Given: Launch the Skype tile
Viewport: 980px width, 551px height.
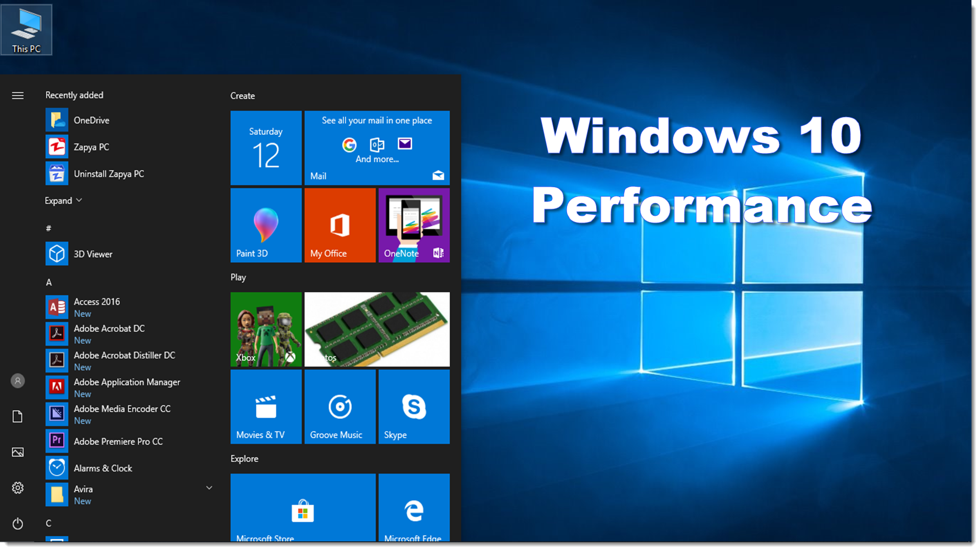Looking at the screenshot, I should (414, 407).
